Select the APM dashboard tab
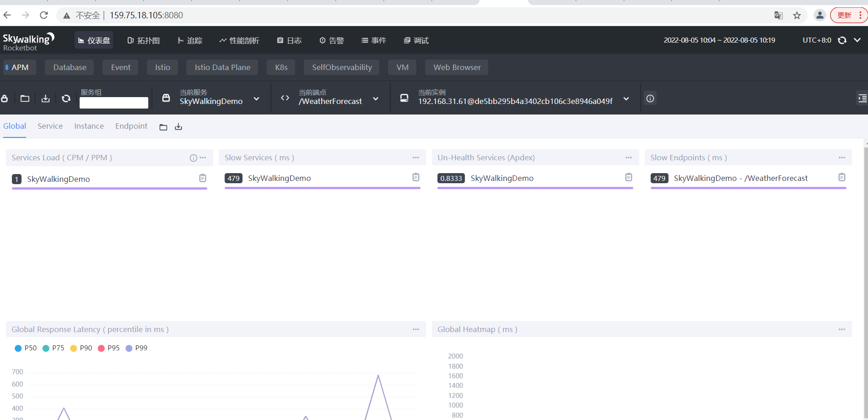Viewport: 868px width, 420px height. [20, 67]
